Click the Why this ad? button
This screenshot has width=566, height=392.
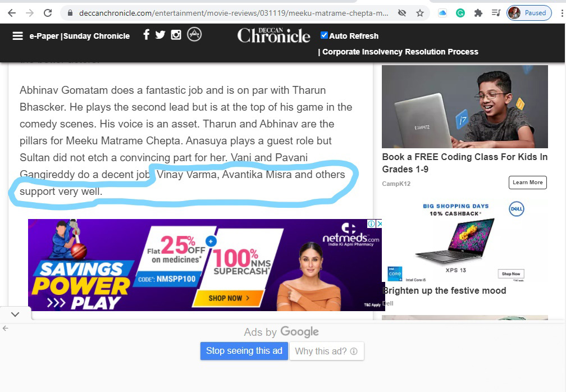[x=326, y=351]
